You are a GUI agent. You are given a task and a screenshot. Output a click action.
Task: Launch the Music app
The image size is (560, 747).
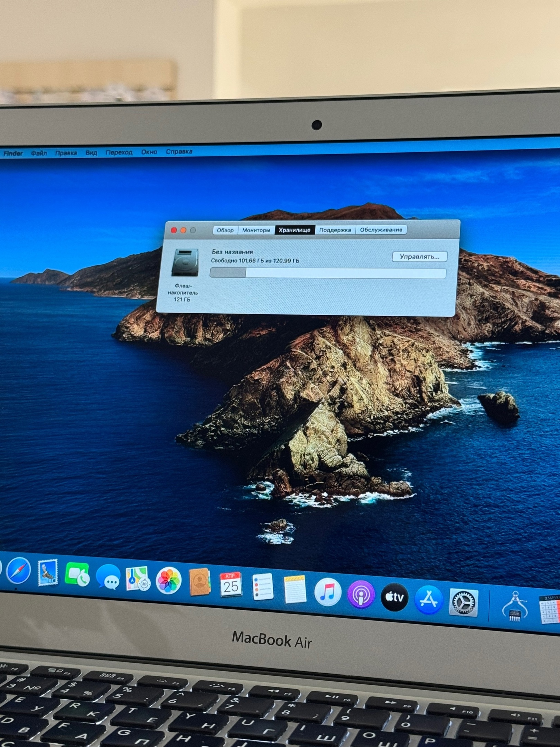(x=328, y=592)
